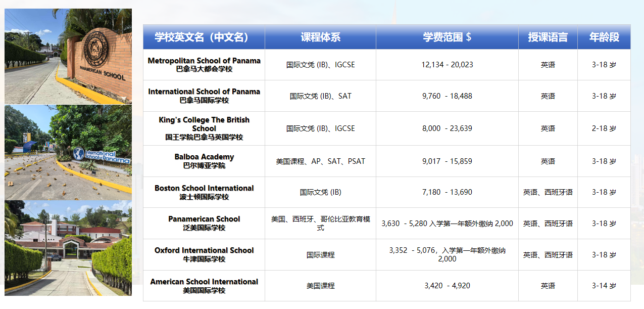
Task: Click the 年龄段 column header
Action: point(604,37)
